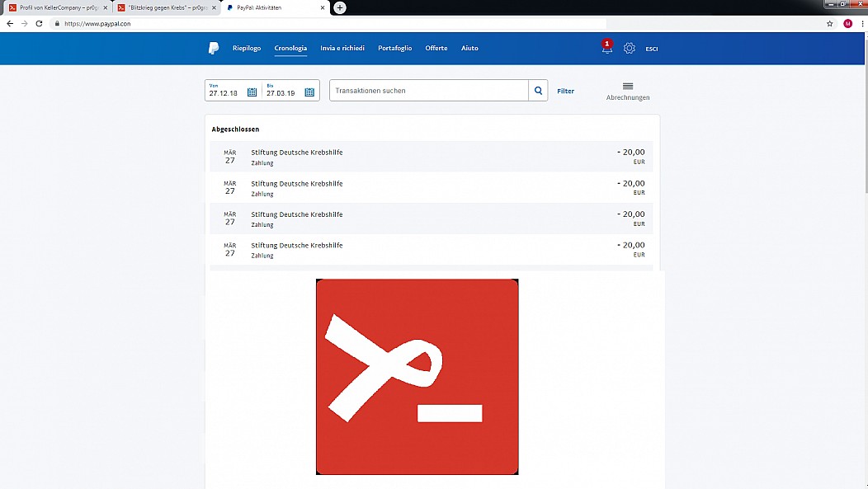
Task: Open the 'Von' date calendar picker
Action: point(252,92)
